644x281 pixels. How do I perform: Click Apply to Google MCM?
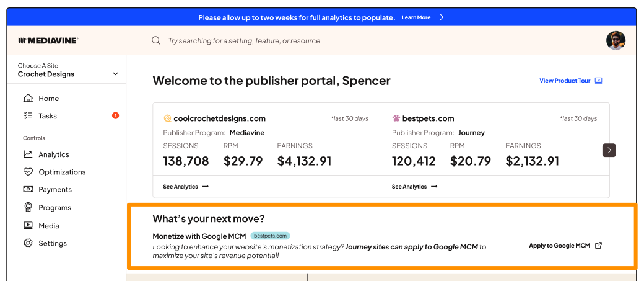[x=565, y=246]
